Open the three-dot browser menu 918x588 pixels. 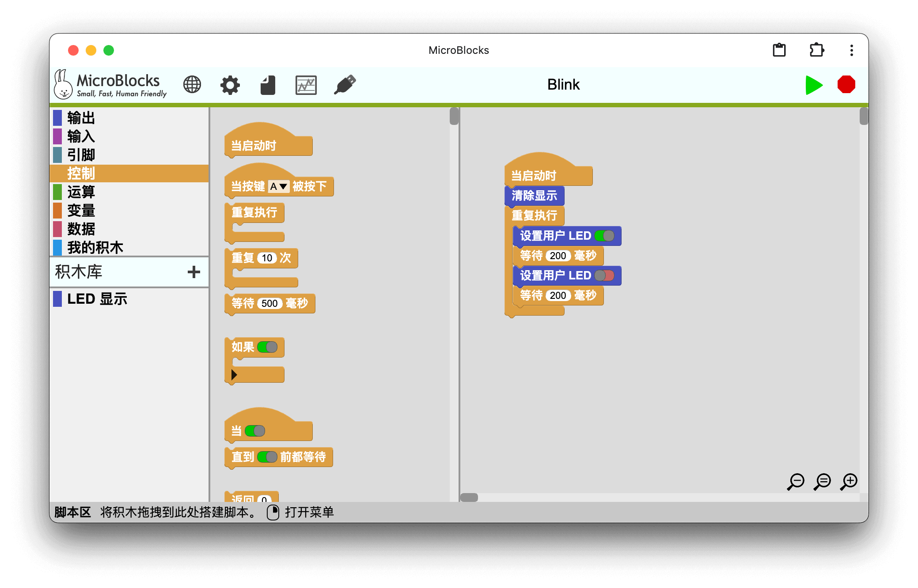click(x=851, y=50)
